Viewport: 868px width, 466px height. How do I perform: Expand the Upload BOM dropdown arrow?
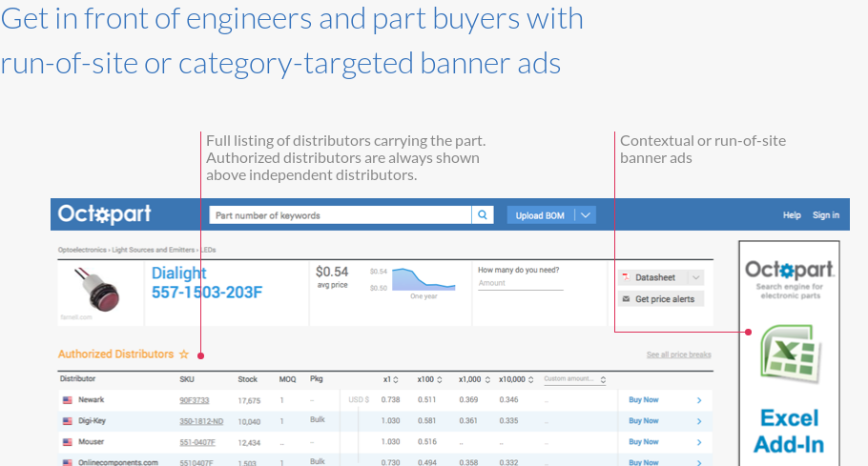tap(585, 215)
